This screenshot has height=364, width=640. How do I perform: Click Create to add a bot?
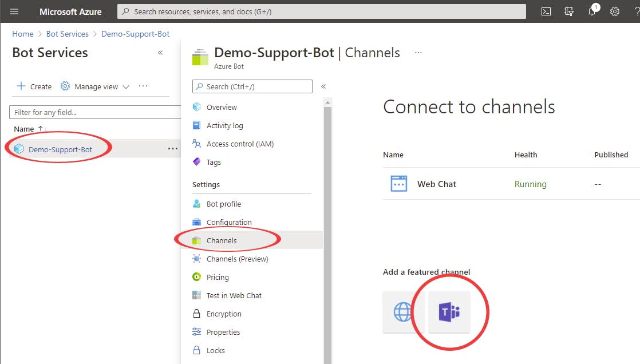[34, 86]
